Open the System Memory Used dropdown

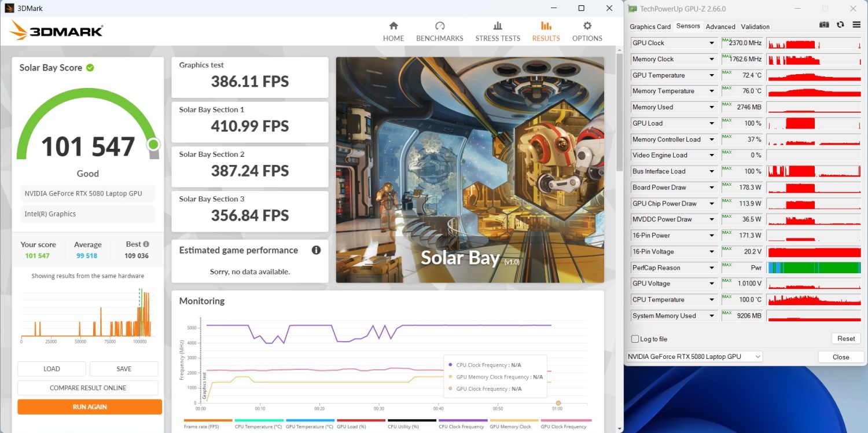712,316
